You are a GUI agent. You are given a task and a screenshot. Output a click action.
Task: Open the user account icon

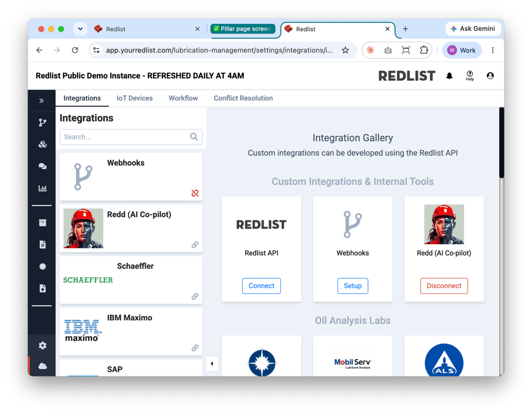click(490, 76)
